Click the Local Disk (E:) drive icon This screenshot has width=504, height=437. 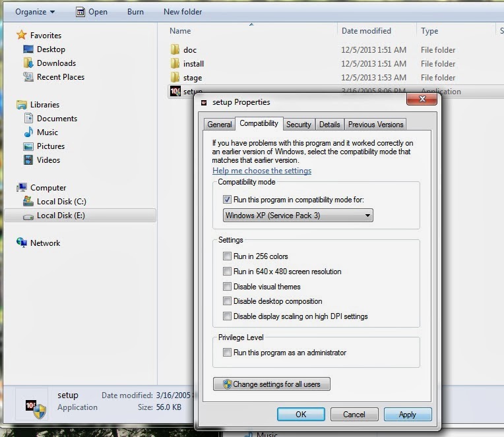pos(28,217)
